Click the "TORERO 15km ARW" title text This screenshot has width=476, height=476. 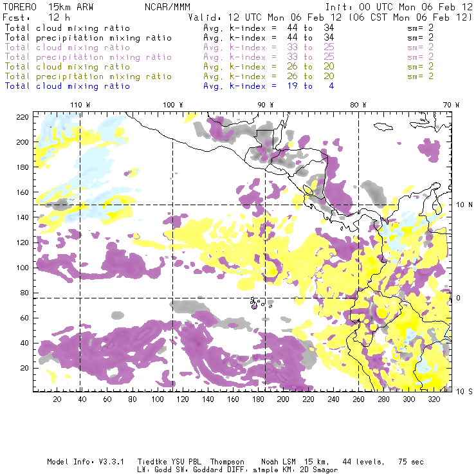coord(48,7)
